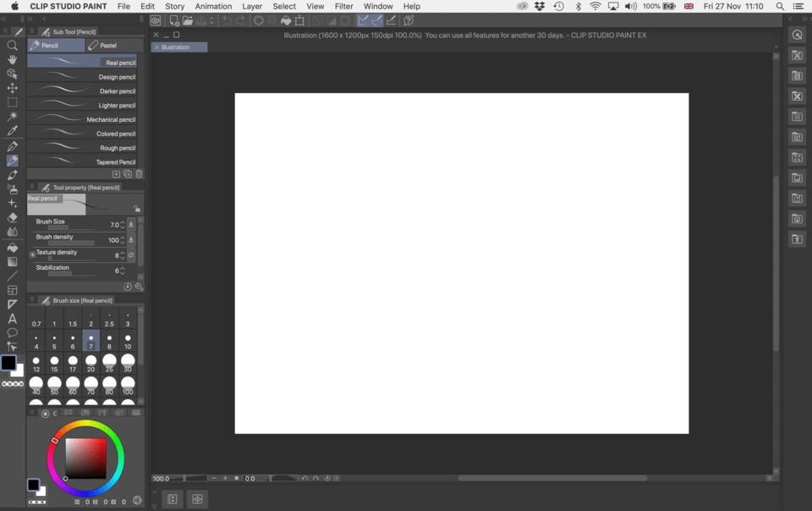Image resolution: width=812 pixels, height=511 pixels.
Task: Select the Brush tool
Action: pyautogui.click(x=13, y=175)
